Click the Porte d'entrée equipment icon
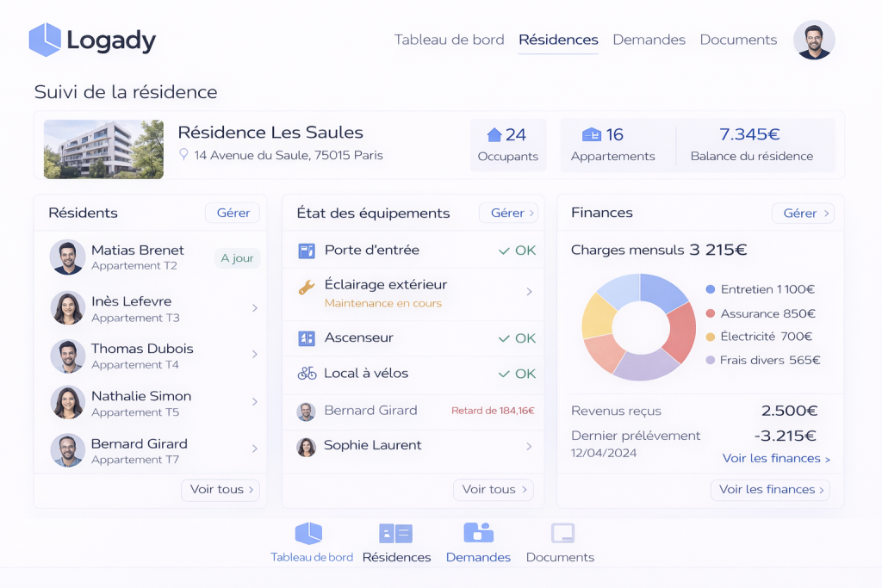This screenshot has width=882, height=588. [307, 251]
